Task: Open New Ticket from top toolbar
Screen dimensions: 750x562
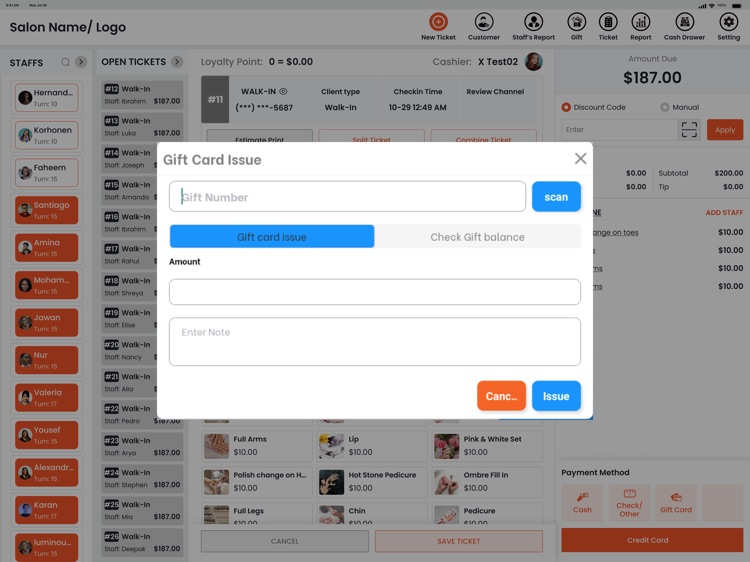Action: [438, 27]
